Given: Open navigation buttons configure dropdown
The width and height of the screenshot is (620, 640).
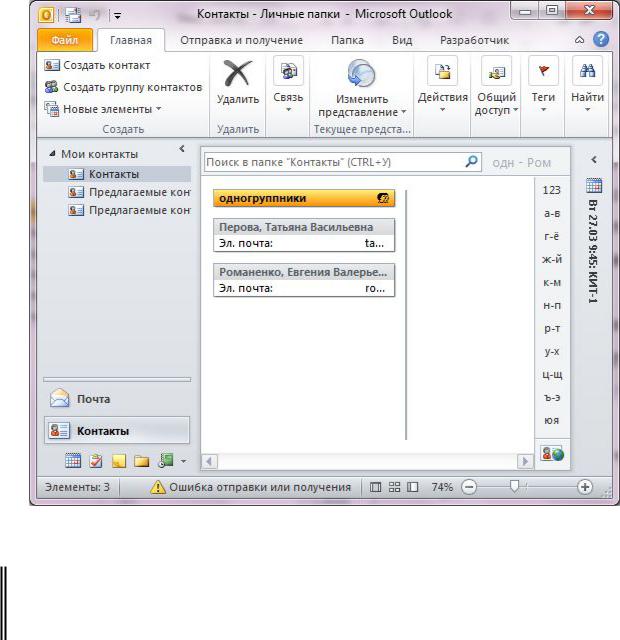Looking at the screenshot, I should 184,462.
